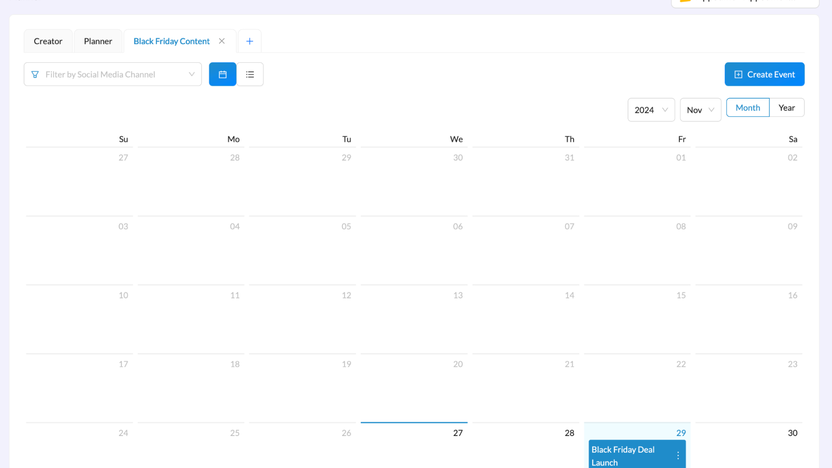Close the Black Friday Content tab
This screenshot has width=832, height=468.
tap(222, 41)
